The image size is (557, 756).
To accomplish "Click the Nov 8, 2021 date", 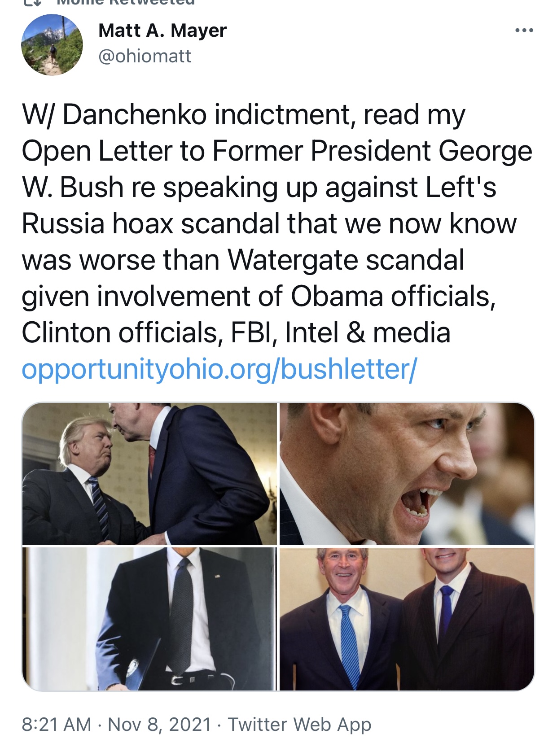I will click(160, 725).
